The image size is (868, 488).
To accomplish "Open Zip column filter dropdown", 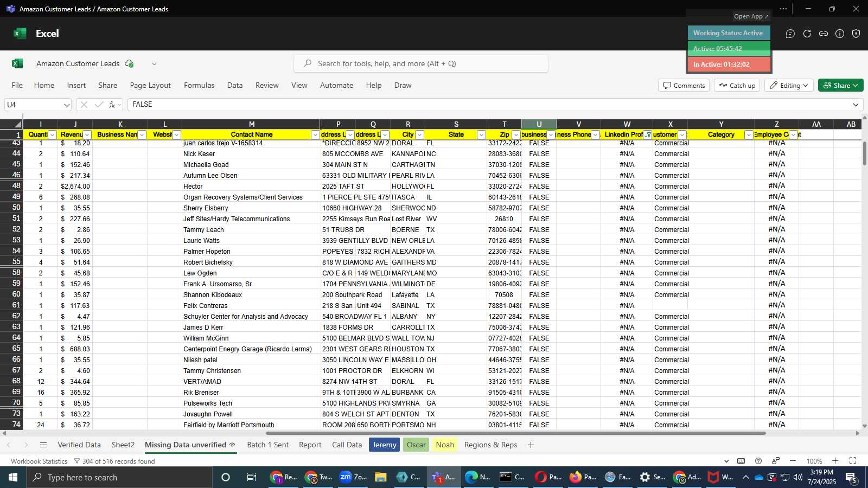I will (516, 135).
